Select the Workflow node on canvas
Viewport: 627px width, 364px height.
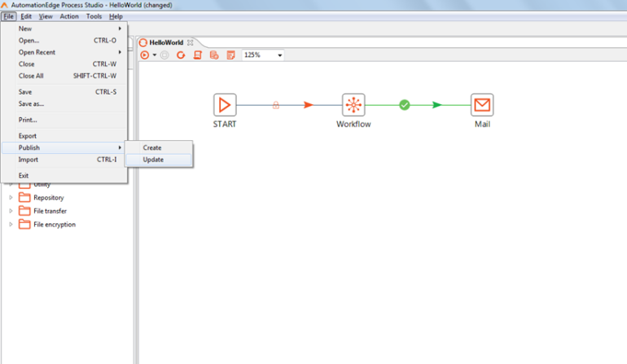tap(353, 105)
